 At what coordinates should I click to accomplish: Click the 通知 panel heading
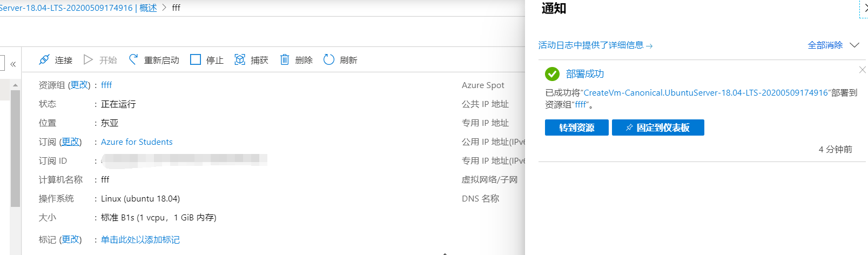(x=554, y=8)
